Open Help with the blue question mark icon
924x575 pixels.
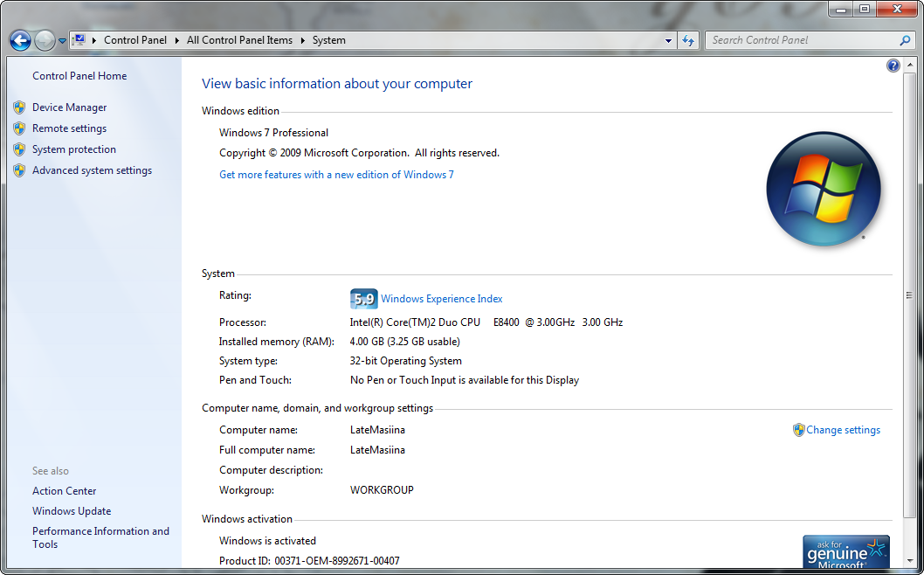[x=893, y=66]
